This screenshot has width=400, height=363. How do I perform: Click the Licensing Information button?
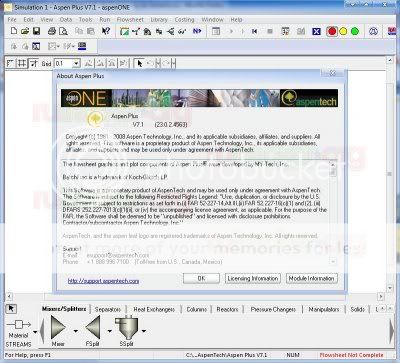[x=253, y=278]
